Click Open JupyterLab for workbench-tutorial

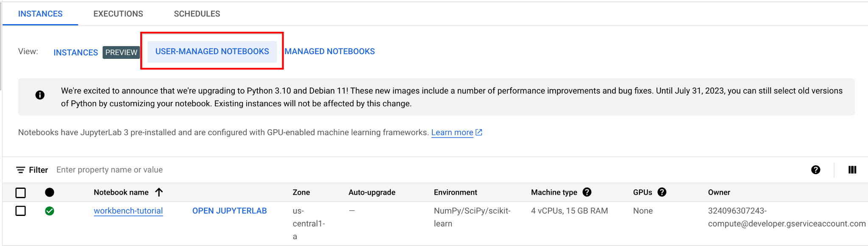[x=229, y=211]
